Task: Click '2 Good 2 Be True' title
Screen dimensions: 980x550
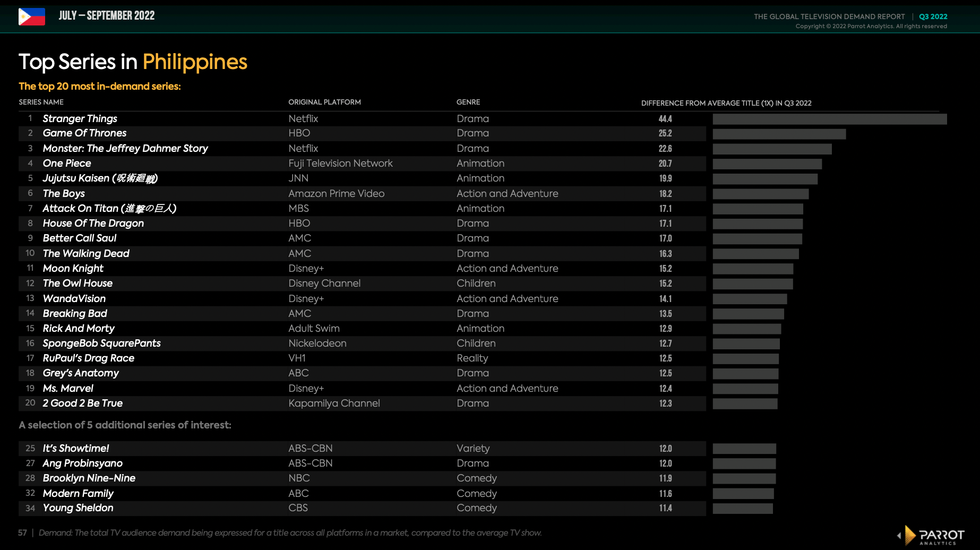Action: pyautogui.click(x=83, y=403)
